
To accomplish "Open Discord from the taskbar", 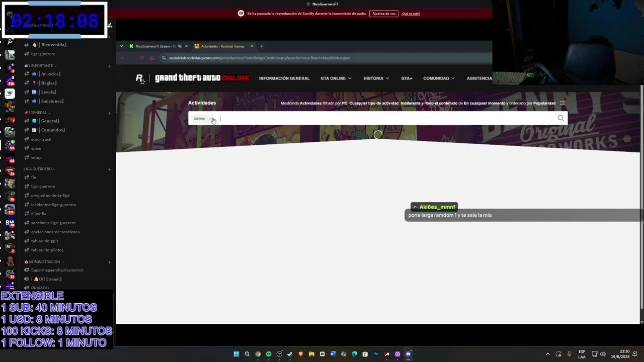I will [x=408, y=354].
